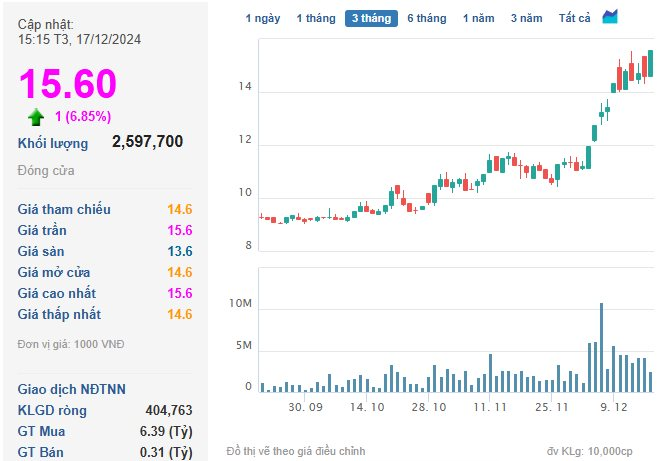The height and width of the screenshot is (461, 663).
Task: Click the Giá thấp nhất label
Action: [x=59, y=314]
